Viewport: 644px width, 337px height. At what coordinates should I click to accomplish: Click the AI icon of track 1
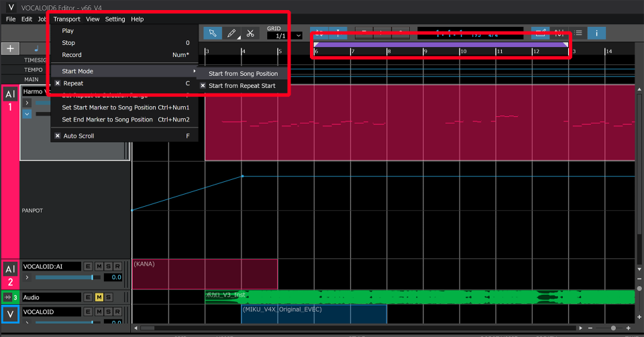10,94
